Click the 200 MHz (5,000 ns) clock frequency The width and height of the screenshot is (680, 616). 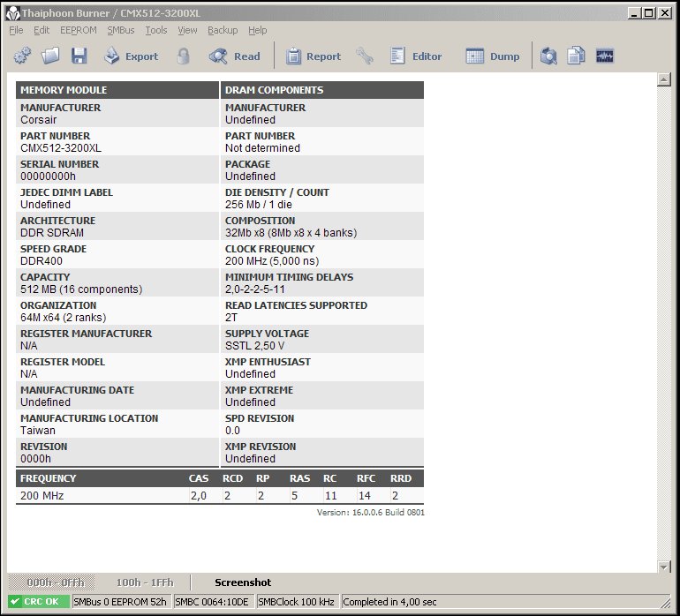[271, 261]
